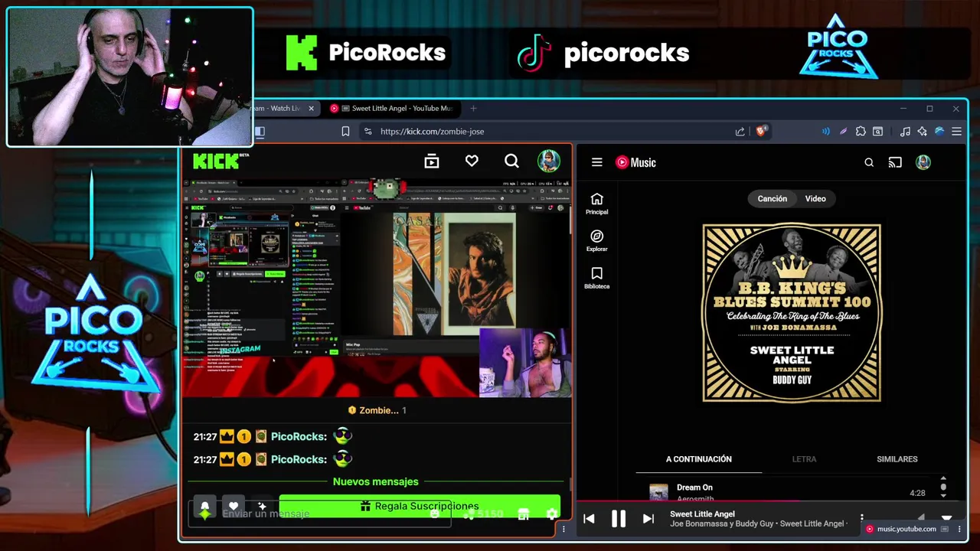Click the address bar URL kick.com/zombie-jose
The height and width of the screenshot is (551, 980).
(x=432, y=132)
